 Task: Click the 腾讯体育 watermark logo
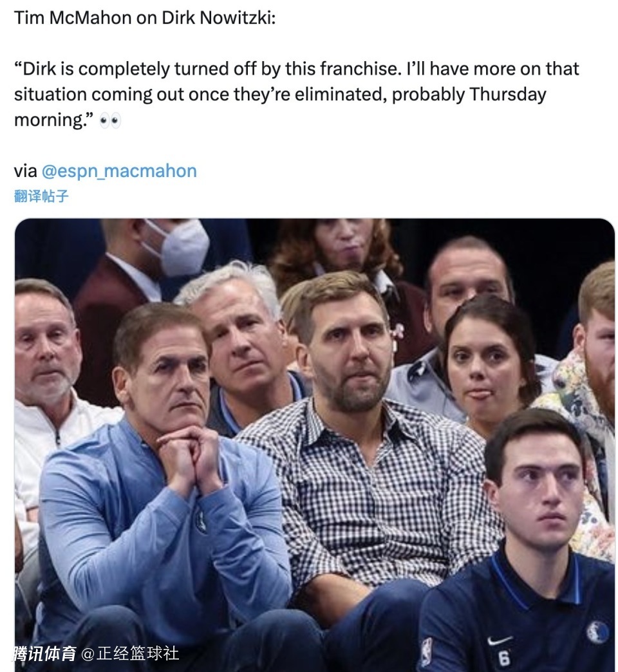coord(45,654)
